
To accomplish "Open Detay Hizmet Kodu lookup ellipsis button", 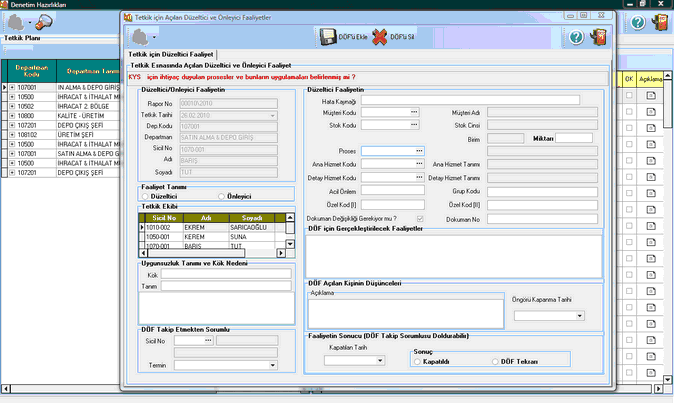I will [419, 177].
